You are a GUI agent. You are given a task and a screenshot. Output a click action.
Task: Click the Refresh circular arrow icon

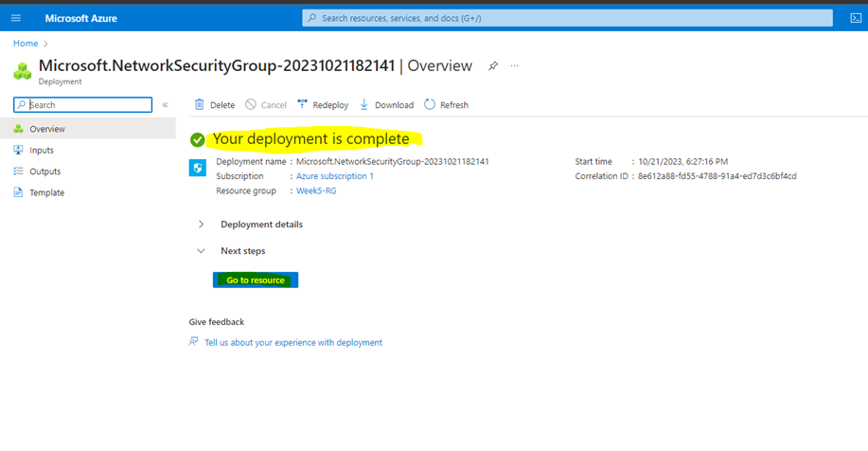(430, 104)
